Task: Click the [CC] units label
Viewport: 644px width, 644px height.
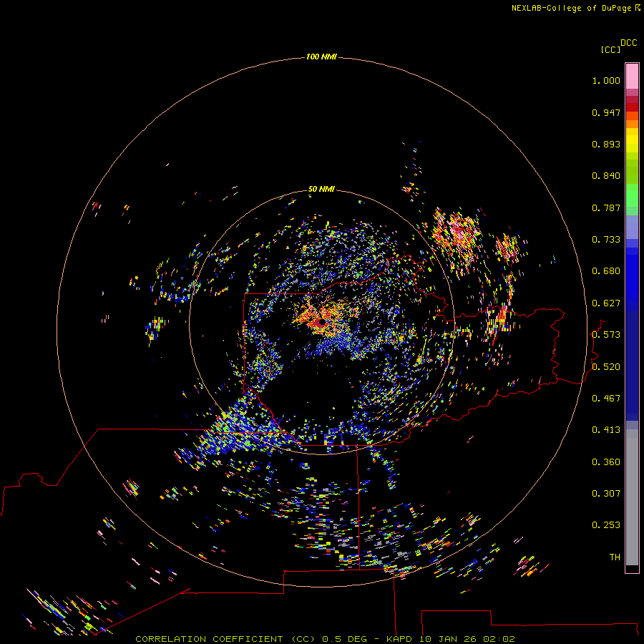Action: (610, 49)
